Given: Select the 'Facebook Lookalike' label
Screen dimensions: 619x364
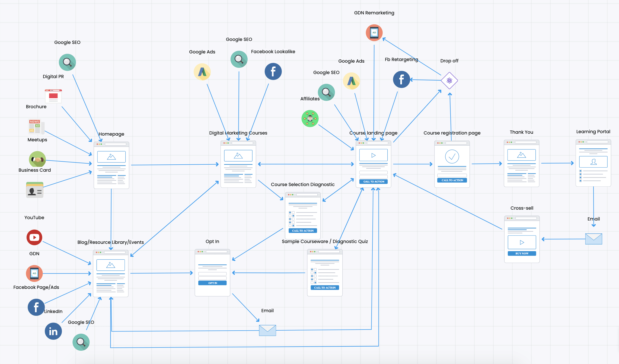Looking at the screenshot, I should (273, 52).
